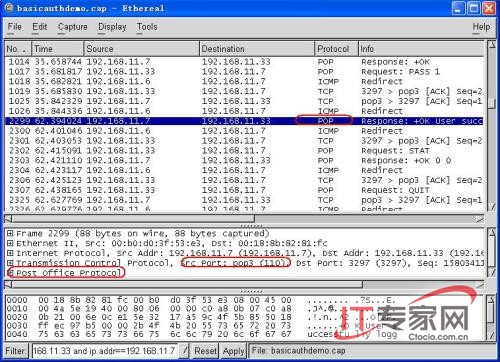Open the File menu
Screen dimensions: 500x362
14,27
